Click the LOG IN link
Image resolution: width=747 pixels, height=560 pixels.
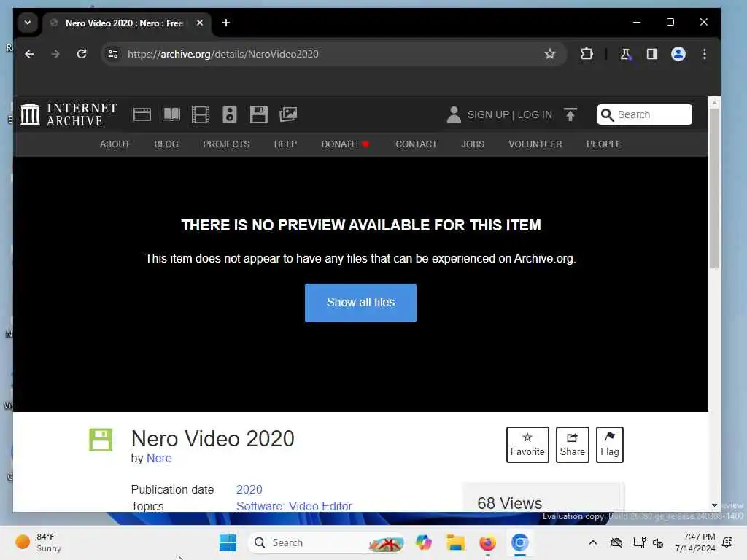[535, 114]
